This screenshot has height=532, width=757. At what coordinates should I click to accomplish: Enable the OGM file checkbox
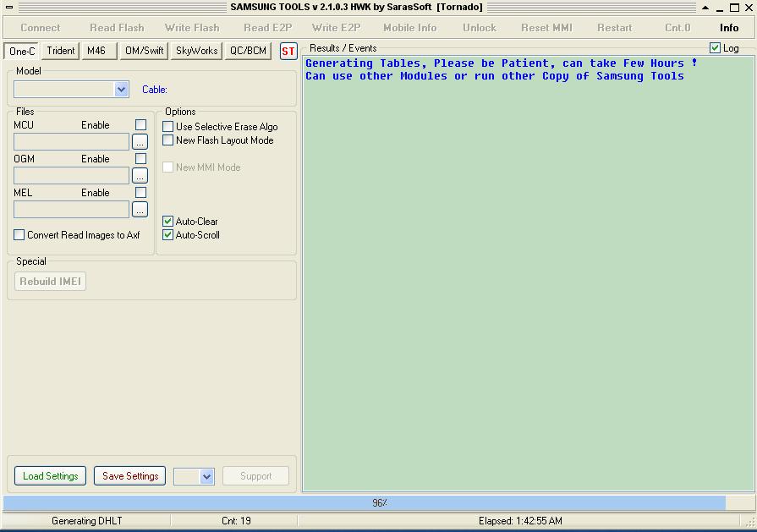click(x=140, y=159)
